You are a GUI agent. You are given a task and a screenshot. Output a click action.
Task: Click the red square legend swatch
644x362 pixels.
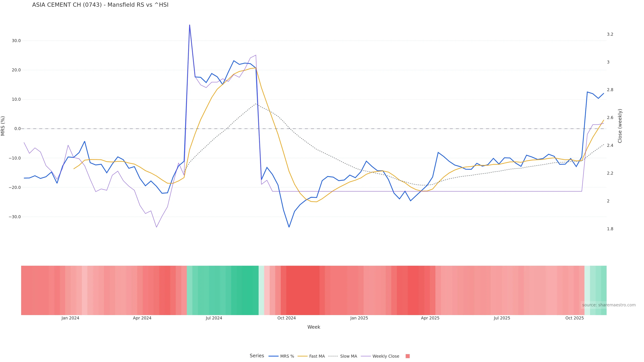[x=408, y=356]
